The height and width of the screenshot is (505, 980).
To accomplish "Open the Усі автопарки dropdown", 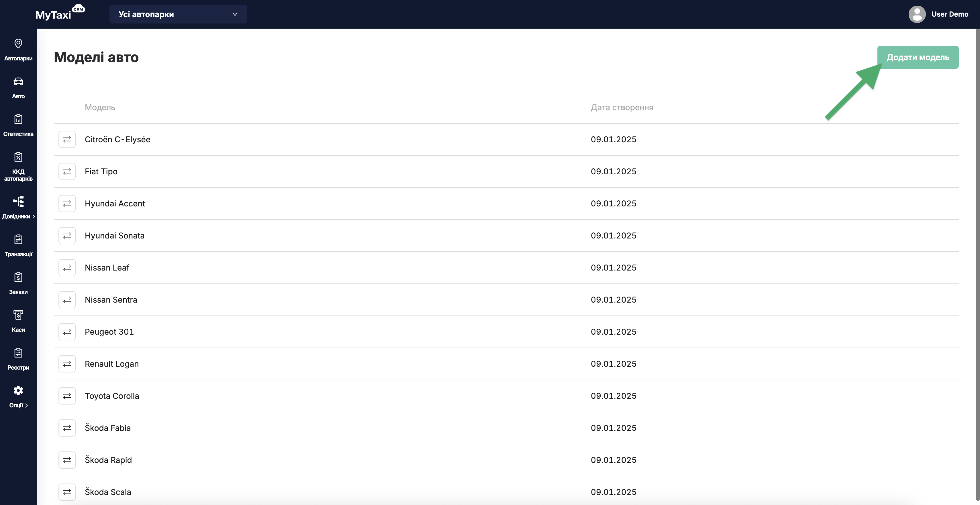I will pyautogui.click(x=178, y=14).
